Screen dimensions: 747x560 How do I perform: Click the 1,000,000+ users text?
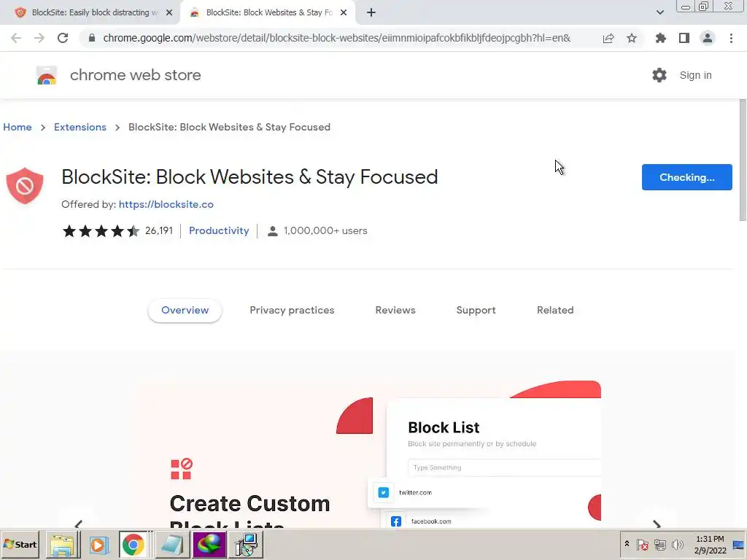325,231
